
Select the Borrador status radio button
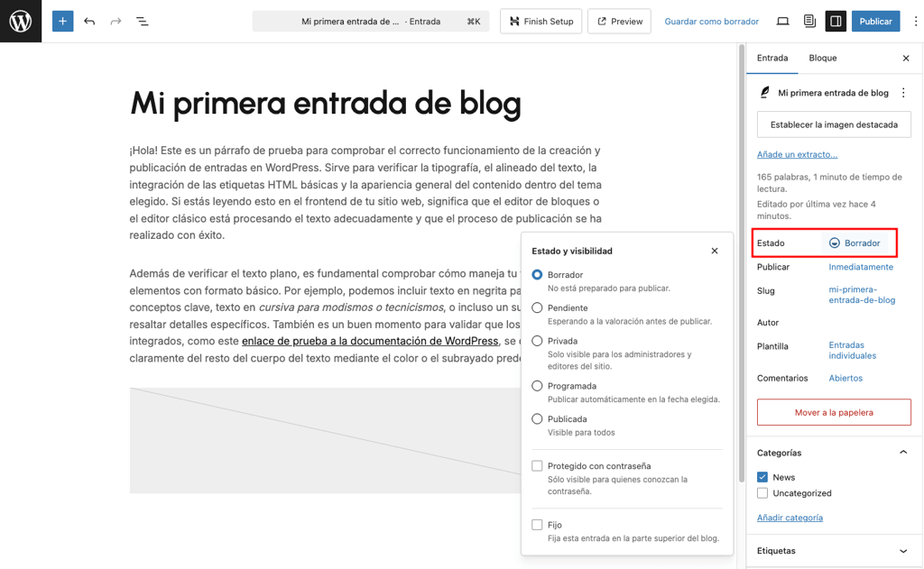pyautogui.click(x=537, y=274)
